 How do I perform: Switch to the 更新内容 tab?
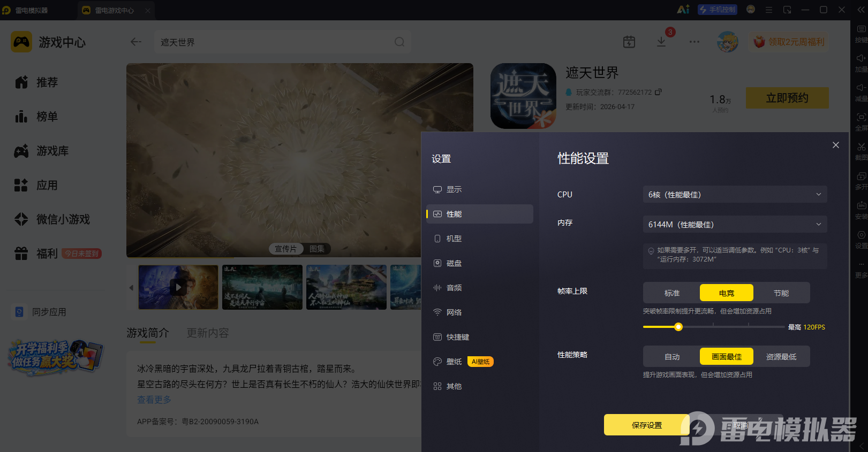click(x=208, y=333)
